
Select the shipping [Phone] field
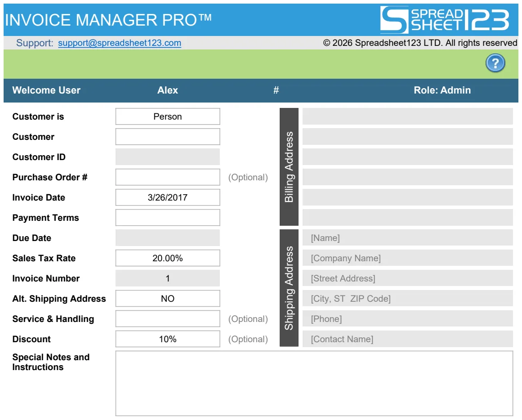pyautogui.click(x=407, y=319)
